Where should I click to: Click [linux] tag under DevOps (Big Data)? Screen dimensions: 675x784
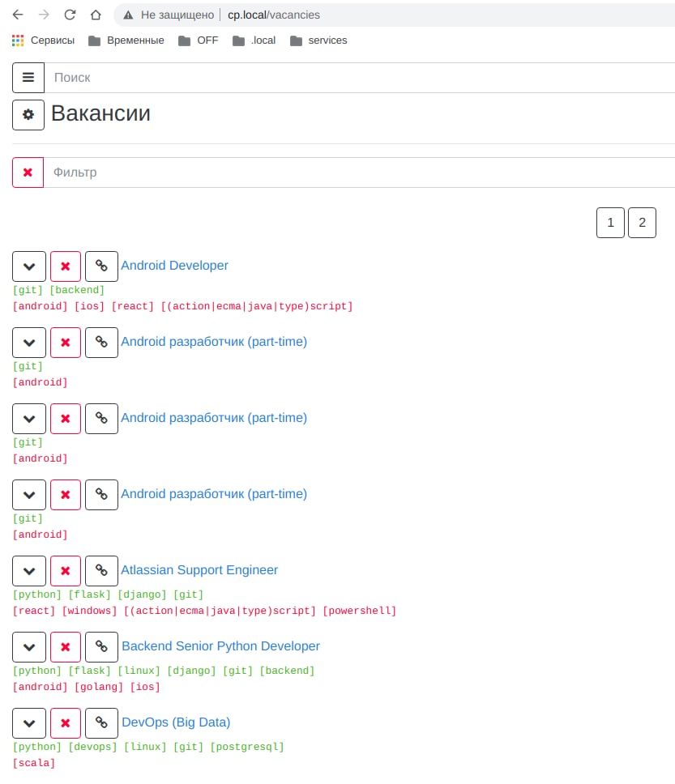click(145, 747)
